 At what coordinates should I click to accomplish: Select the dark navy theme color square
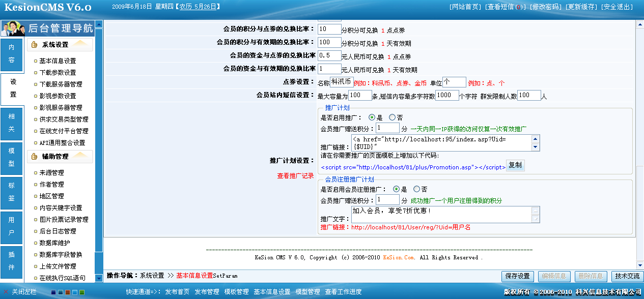[x=53, y=292]
